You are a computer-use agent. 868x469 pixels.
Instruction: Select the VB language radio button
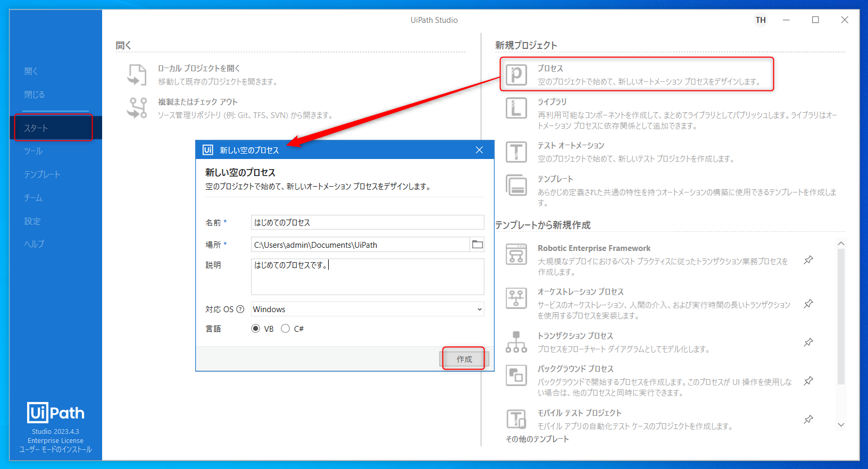point(256,329)
